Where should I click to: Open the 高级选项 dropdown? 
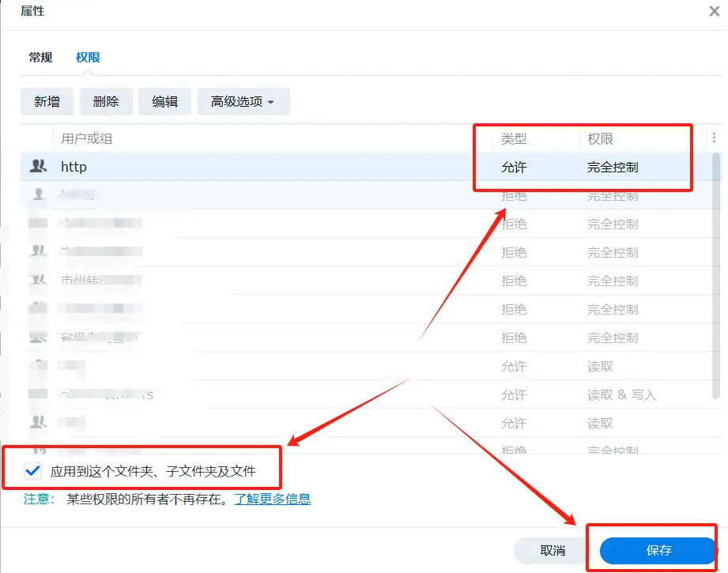click(x=243, y=101)
